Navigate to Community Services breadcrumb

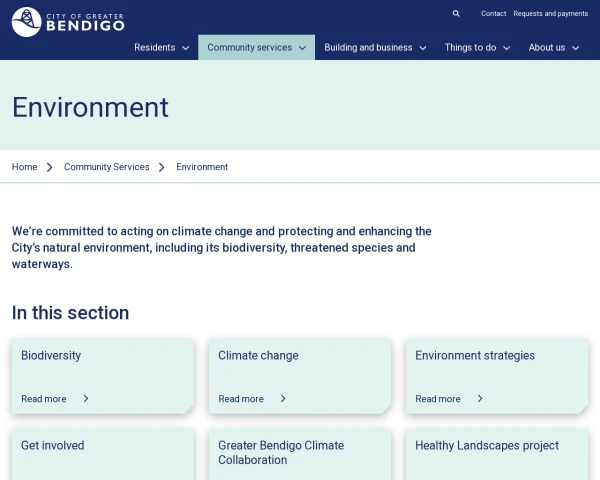[x=106, y=167]
